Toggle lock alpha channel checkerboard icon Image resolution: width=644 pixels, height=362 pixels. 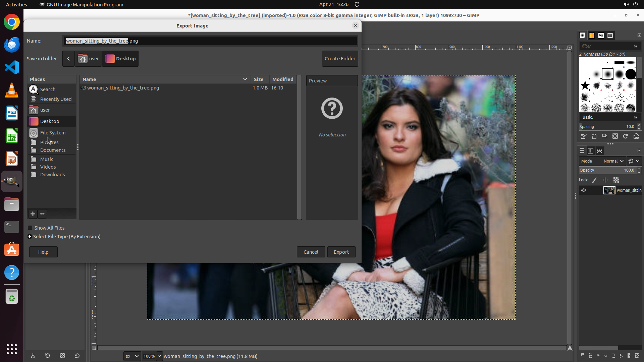point(616,180)
